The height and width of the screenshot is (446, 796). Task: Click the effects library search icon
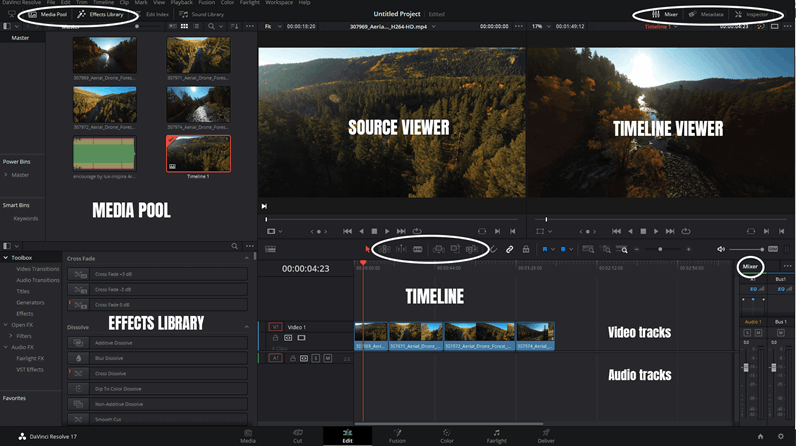coord(235,246)
